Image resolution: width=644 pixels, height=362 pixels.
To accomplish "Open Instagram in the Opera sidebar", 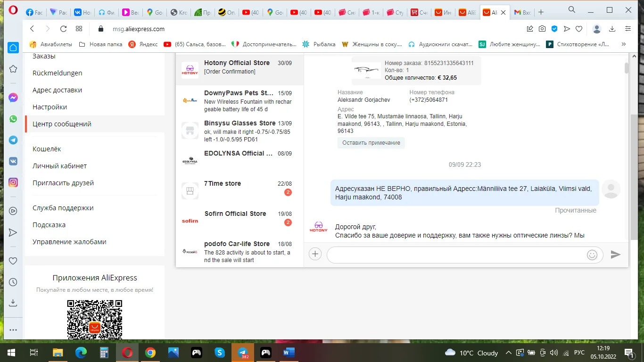I will point(13,182).
